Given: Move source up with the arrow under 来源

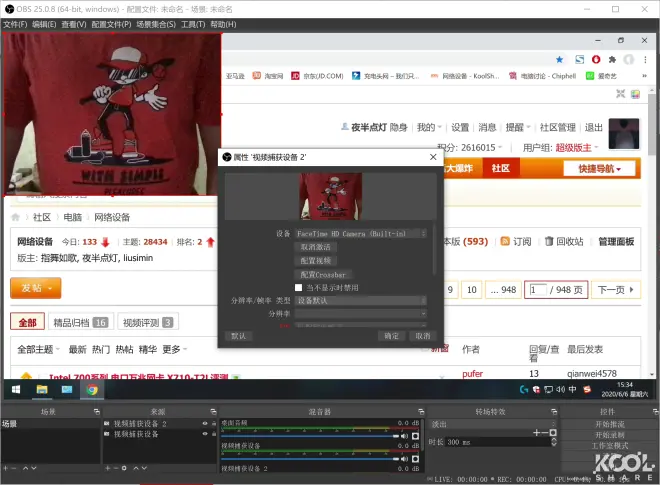Looking at the screenshot, I should pyautogui.click(x=136, y=468).
